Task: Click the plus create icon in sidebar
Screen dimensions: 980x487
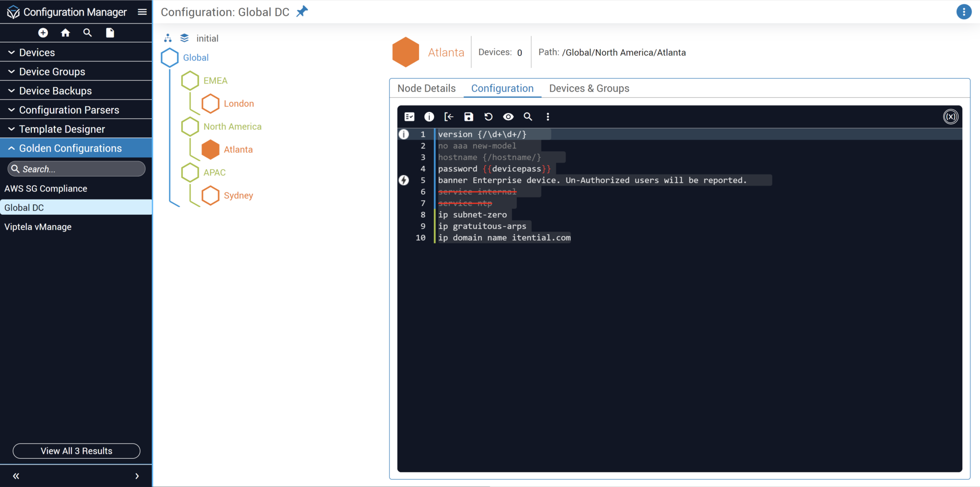Action: tap(43, 33)
